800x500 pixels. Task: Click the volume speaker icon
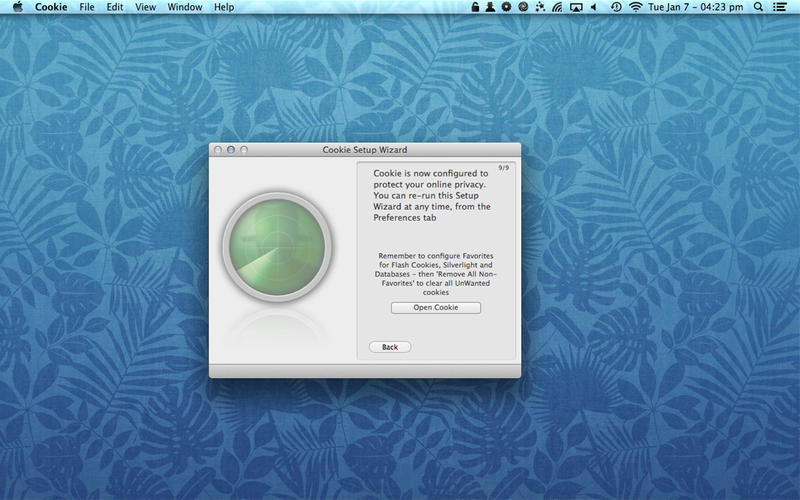(x=593, y=7)
